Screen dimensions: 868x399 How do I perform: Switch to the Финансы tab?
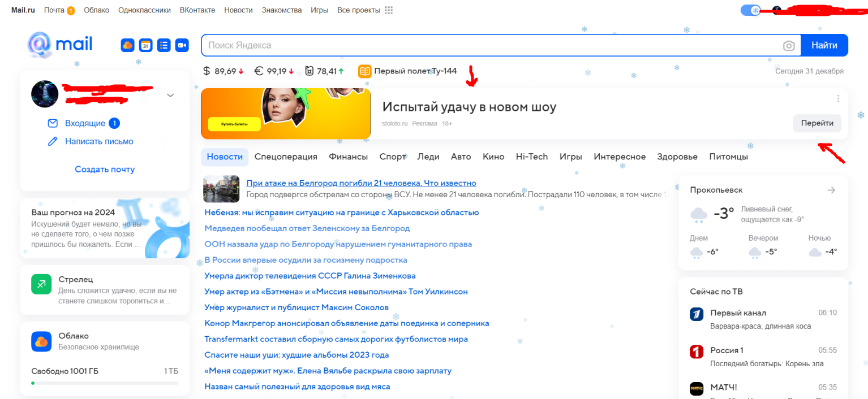[x=347, y=157]
